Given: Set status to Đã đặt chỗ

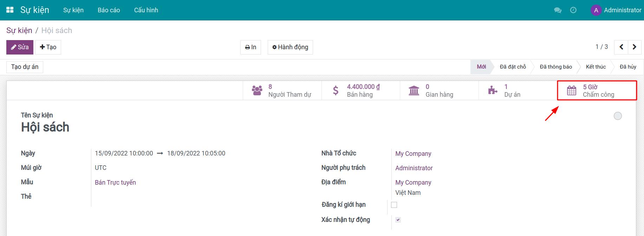Looking at the screenshot, I should tap(513, 67).
